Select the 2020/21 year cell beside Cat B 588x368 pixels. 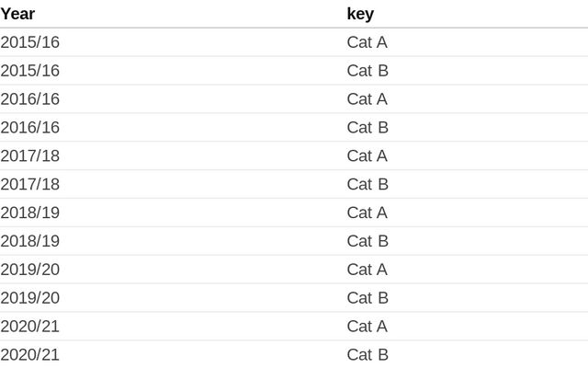click(x=30, y=355)
